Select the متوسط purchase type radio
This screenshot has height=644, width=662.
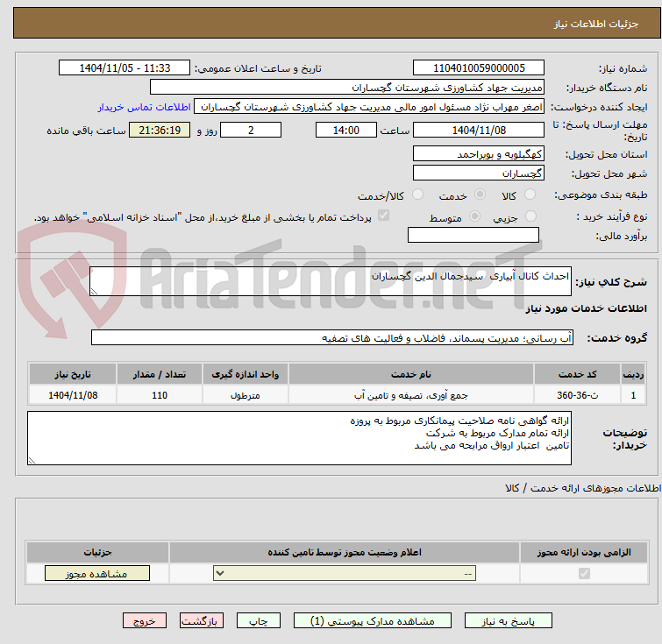475,216
